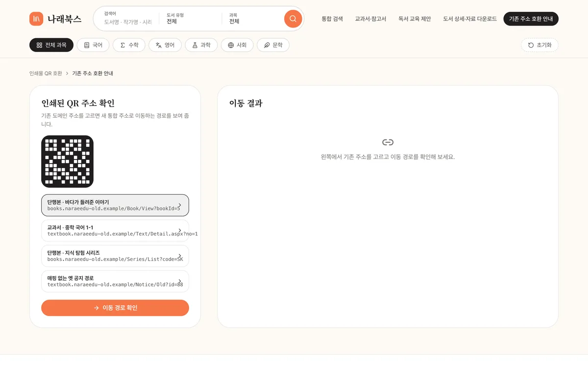Open 독서 교육 제안 menu
Image resolution: width=588 pixels, height=368 pixels.
[x=415, y=19]
